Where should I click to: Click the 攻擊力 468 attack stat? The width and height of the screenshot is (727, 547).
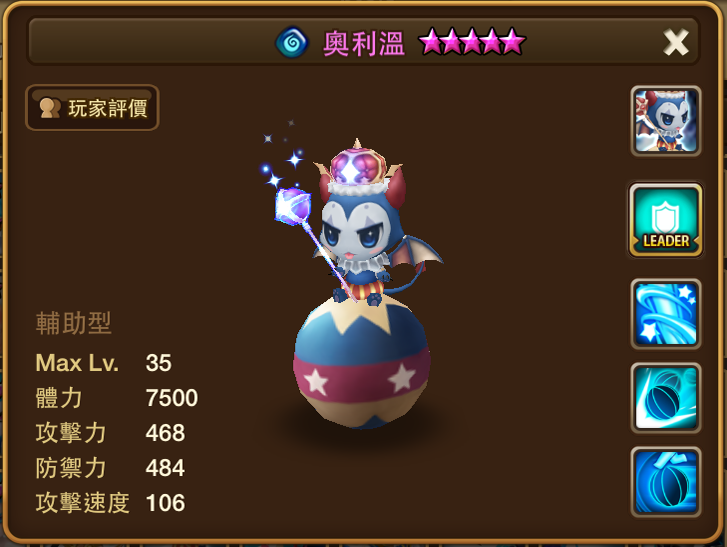[x=110, y=433]
